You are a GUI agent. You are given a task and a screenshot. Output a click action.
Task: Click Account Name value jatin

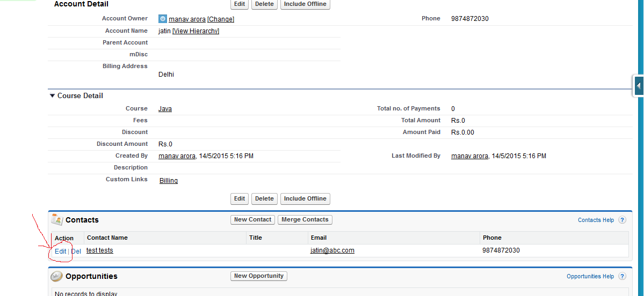click(164, 31)
